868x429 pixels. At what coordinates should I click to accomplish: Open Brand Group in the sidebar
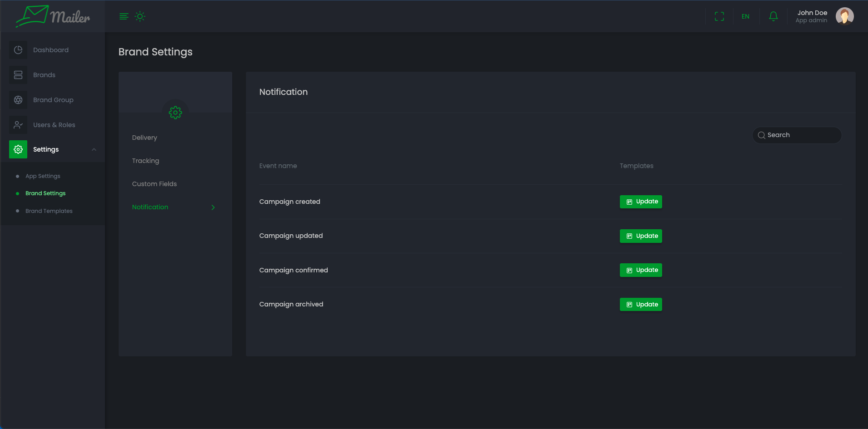point(53,100)
